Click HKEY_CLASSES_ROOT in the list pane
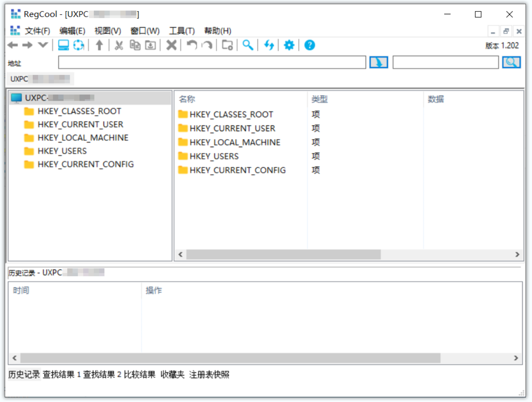Image resolution: width=532 pixels, height=402 pixels. tap(231, 115)
